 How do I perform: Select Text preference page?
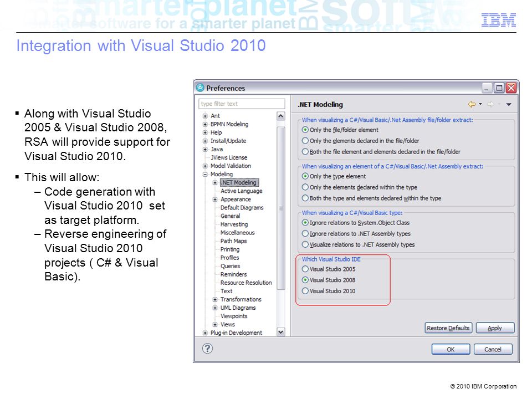(x=226, y=291)
